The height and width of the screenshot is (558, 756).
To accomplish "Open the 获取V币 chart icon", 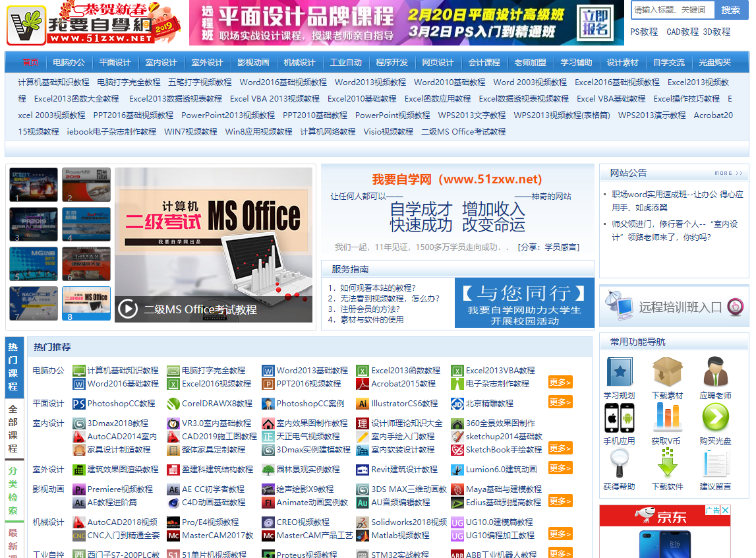I will pos(667,417).
